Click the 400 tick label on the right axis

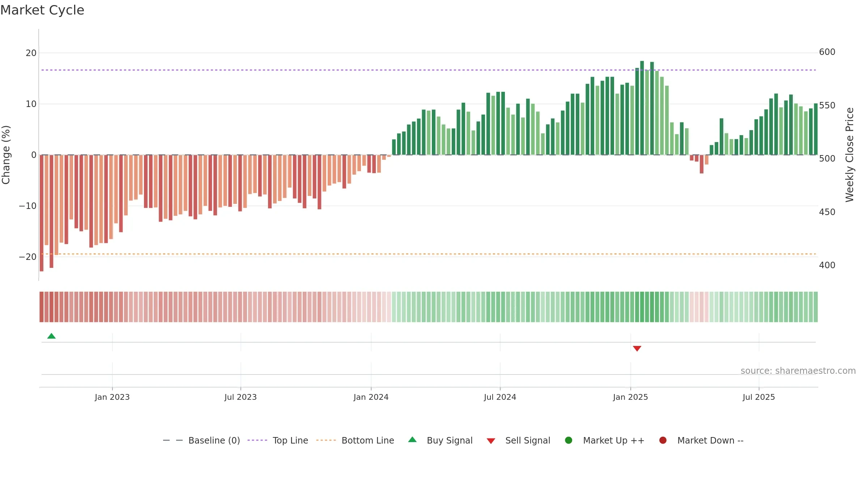[x=827, y=265]
